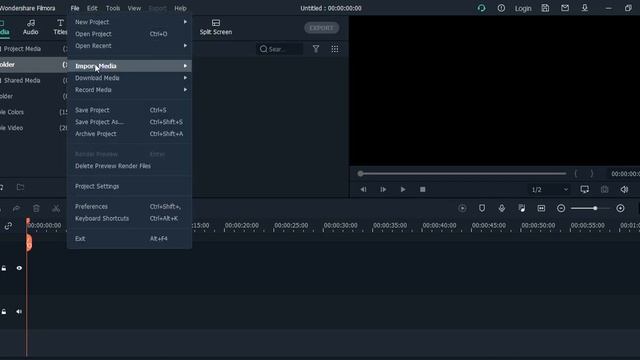Open the Audio tab
Screen dimensions: 640x360
point(31,27)
